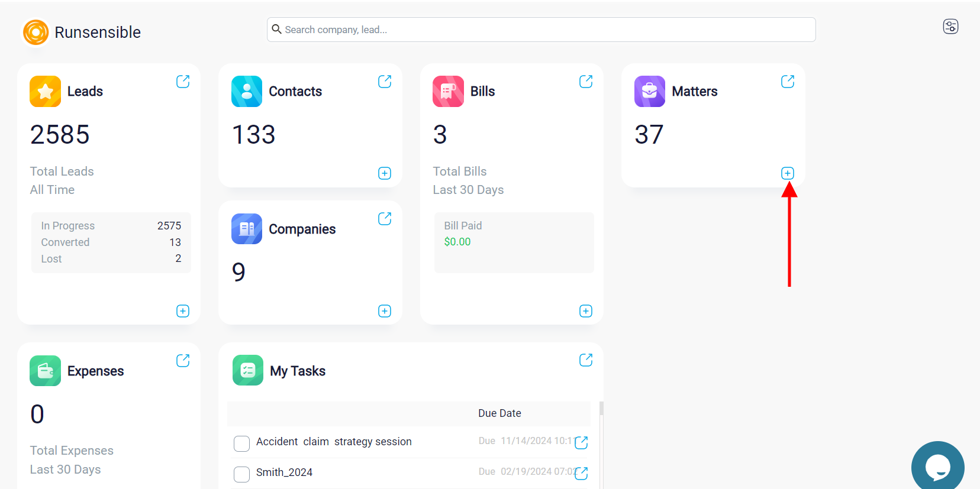Click the Total Bills label

tap(460, 171)
